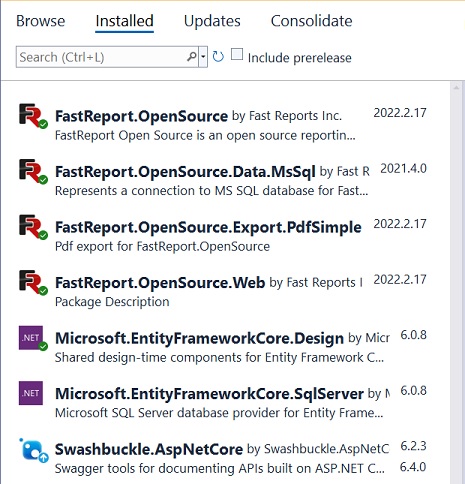Click the search magnifier icon

coord(192,57)
